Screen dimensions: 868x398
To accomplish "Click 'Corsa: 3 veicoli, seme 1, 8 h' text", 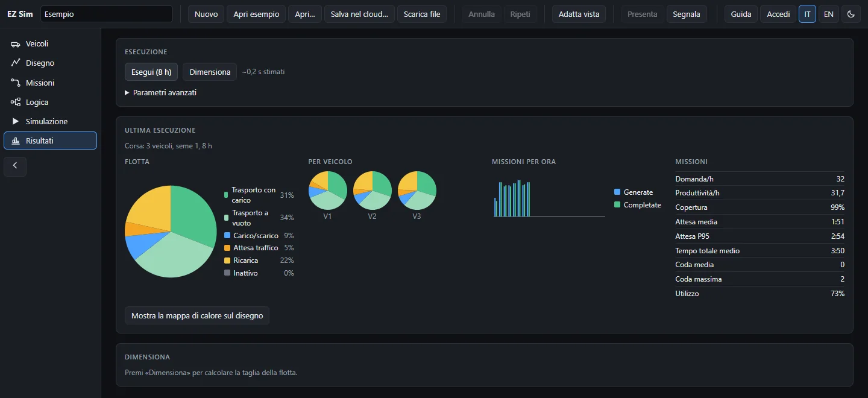I will click(x=168, y=146).
